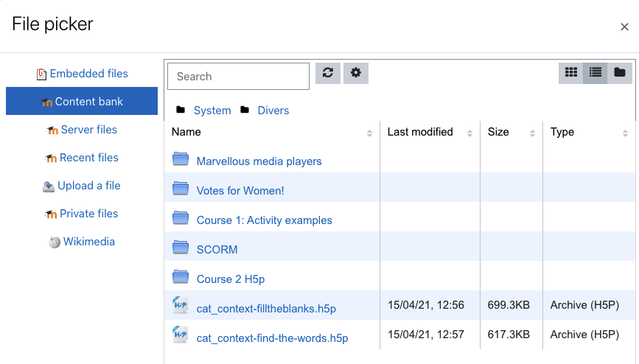Open the settings gear in file picker
Viewport: 639px width, 364px height.
tap(356, 74)
